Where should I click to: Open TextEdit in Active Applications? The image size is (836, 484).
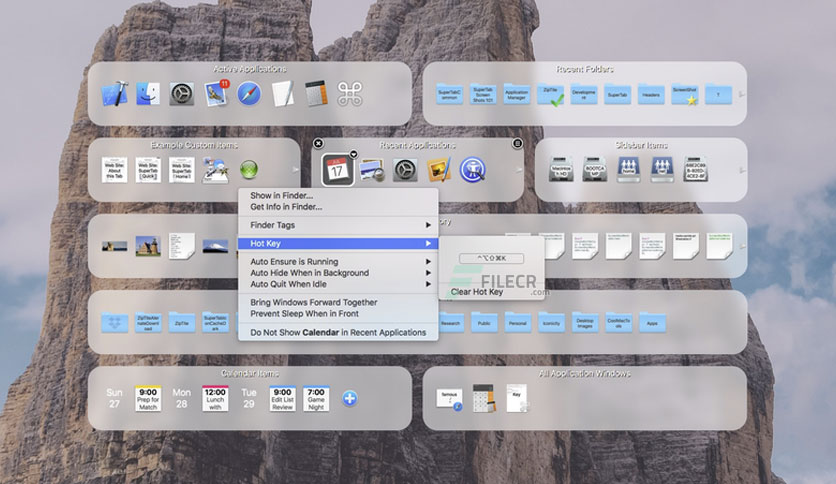pyautogui.click(x=283, y=94)
